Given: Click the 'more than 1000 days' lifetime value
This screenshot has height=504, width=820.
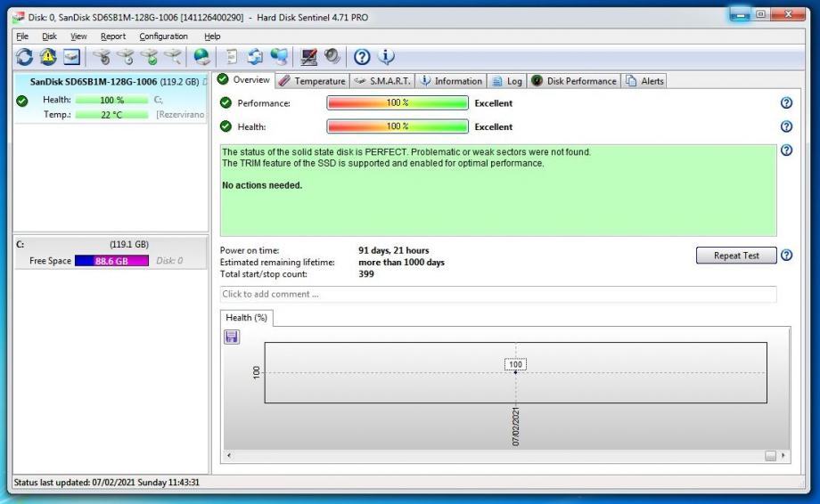Looking at the screenshot, I should point(401,262).
